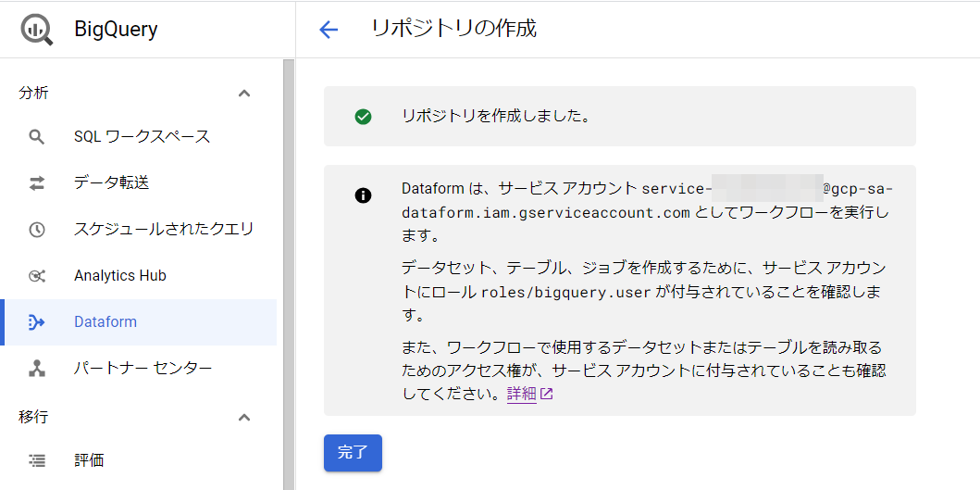Viewport: 980px width, 490px height.
Task: Collapse the 分析 section chevron
Action: coord(244,94)
